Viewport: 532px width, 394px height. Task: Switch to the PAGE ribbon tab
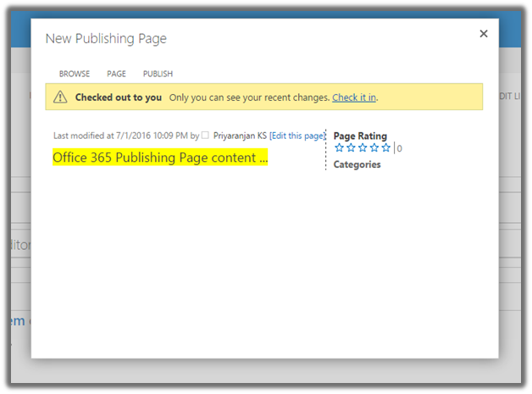116,74
